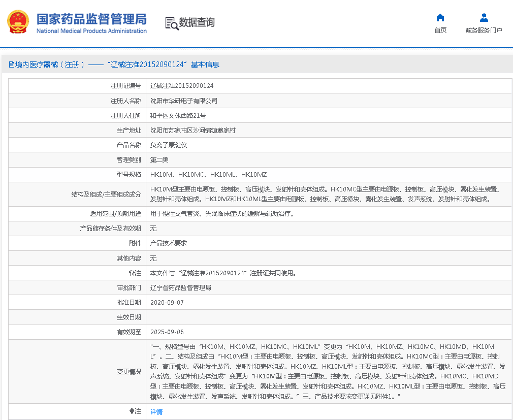This screenshot has height=420, width=513.
Task: Open 政务服务门户 user icon
Action: point(484,17)
